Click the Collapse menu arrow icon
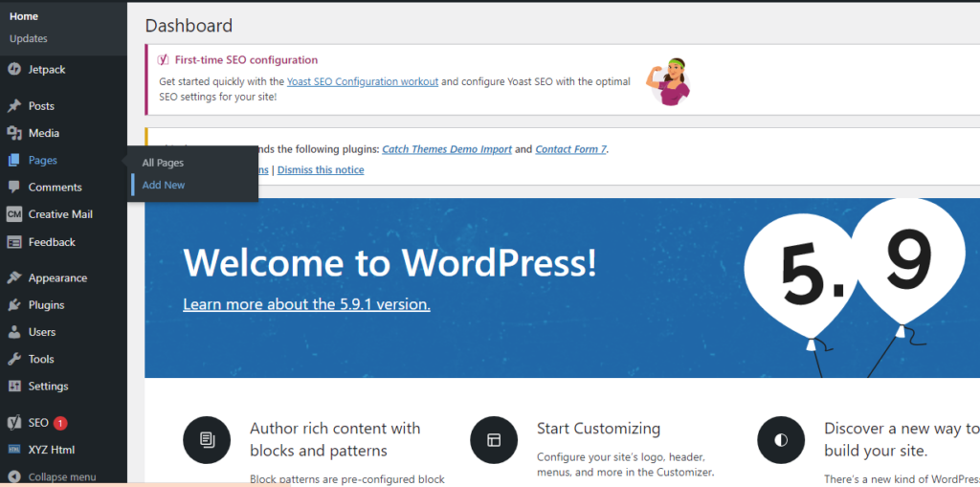Viewport: 980px width, 487px height. [x=13, y=477]
